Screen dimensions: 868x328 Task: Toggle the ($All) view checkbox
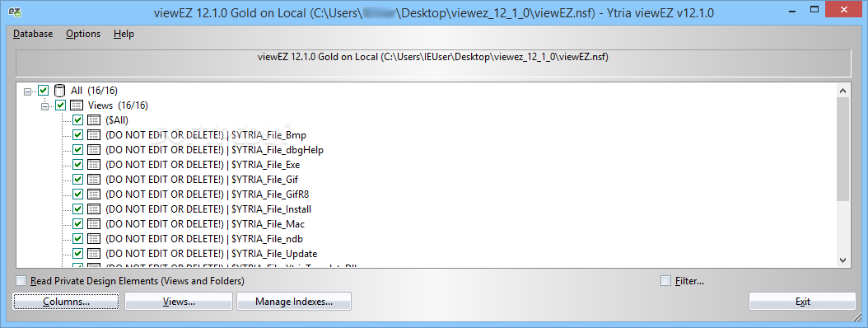pos(77,120)
